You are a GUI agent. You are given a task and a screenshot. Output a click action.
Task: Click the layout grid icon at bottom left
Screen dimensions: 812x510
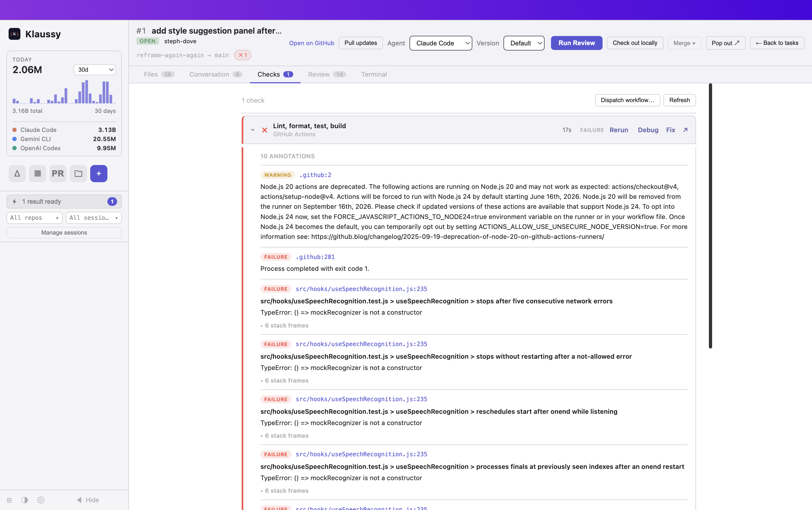click(9, 500)
